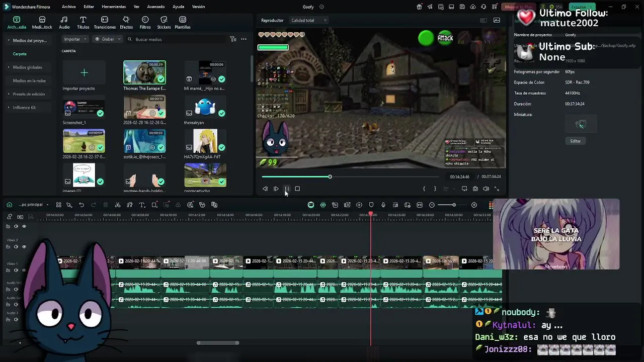Image resolution: width=644 pixels, height=362 pixels.
Task: Open the Ayuda menu
Action: (x=178, y=7)
